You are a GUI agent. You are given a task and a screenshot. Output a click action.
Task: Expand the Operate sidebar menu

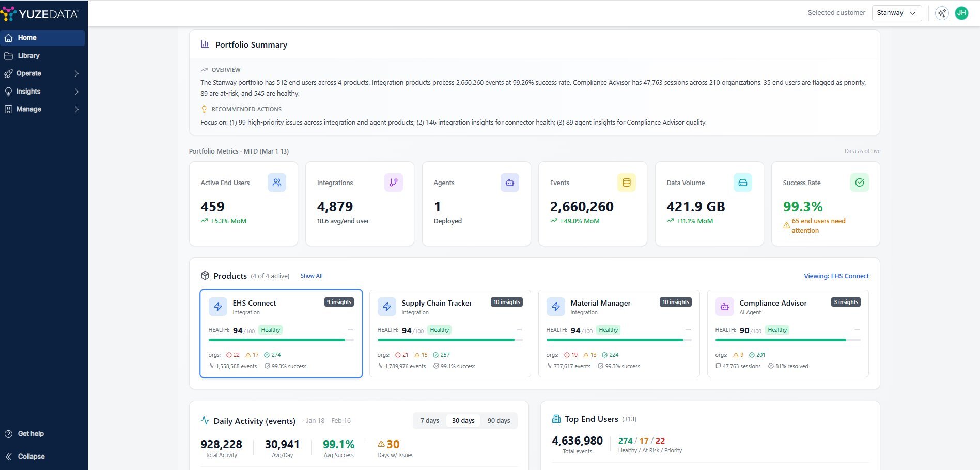[42, 73]
